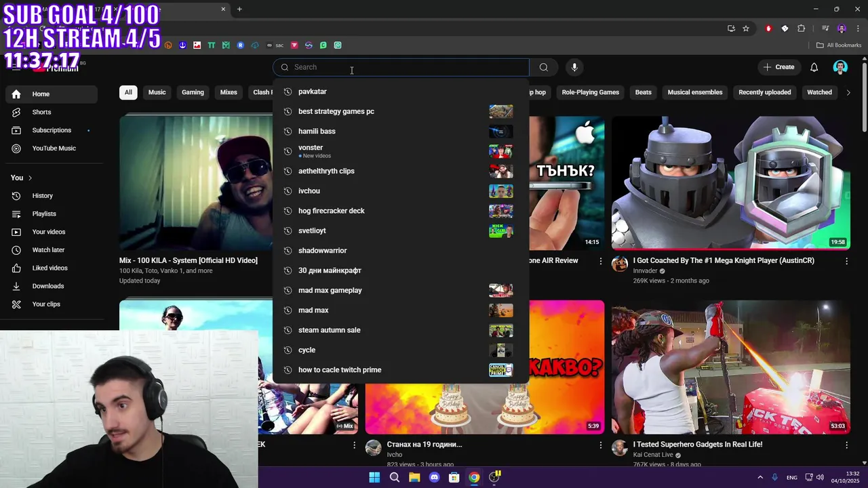Open Discord from the taskbar
Image resolution: width=868 pixels, height=488 pixels.
click(434, 477)
